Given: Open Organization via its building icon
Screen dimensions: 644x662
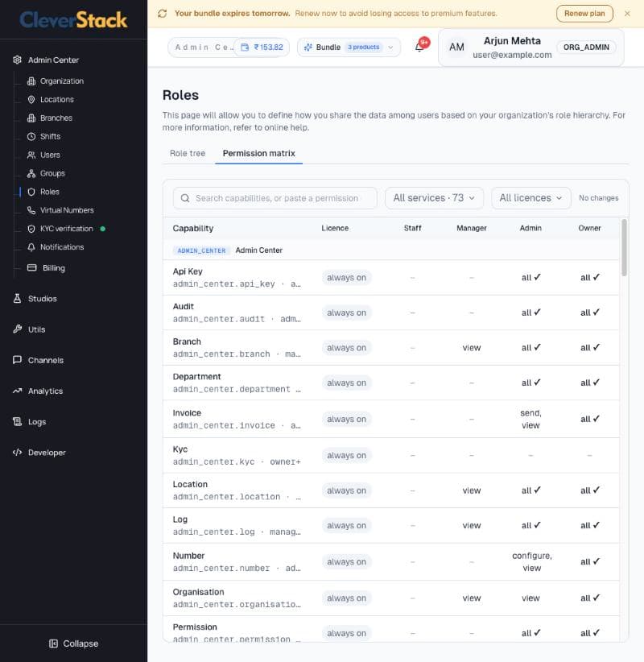Looking at the screenshot, I should (x=31, y=81).
